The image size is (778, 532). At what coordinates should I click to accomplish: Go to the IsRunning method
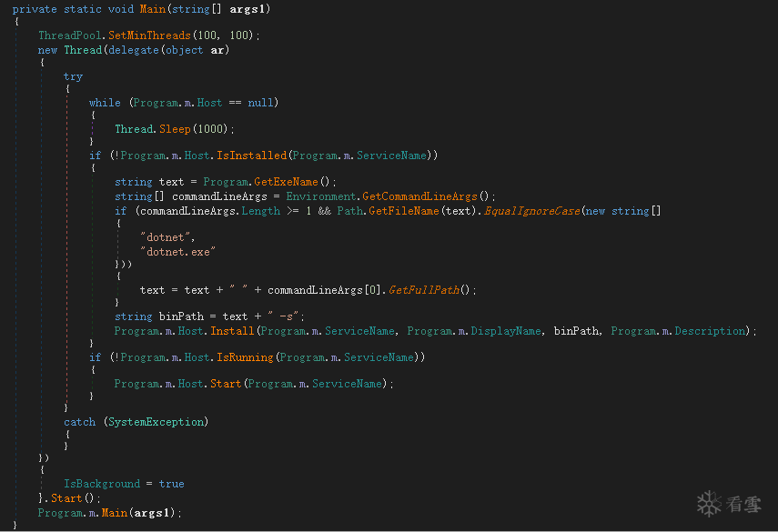(x=245, y=357)
